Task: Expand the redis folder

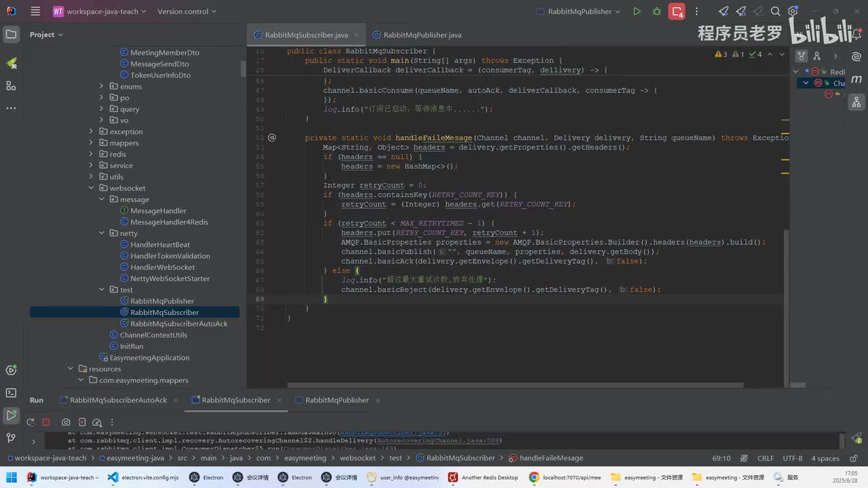Action: (x=91, y=155)
